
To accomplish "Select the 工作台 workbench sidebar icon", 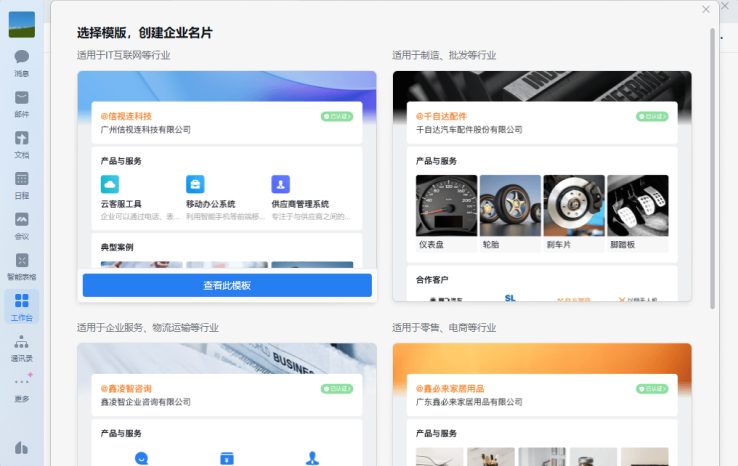I will point(22,307).
